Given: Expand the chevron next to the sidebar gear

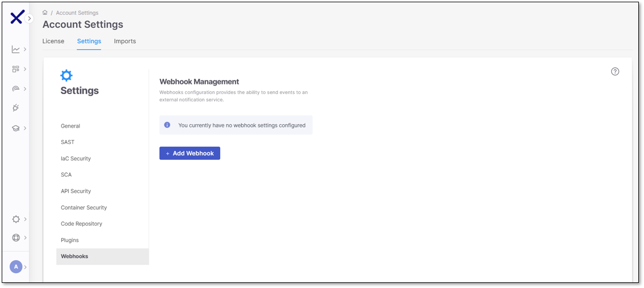Looking at the screenshot, I should coord(25,219).
